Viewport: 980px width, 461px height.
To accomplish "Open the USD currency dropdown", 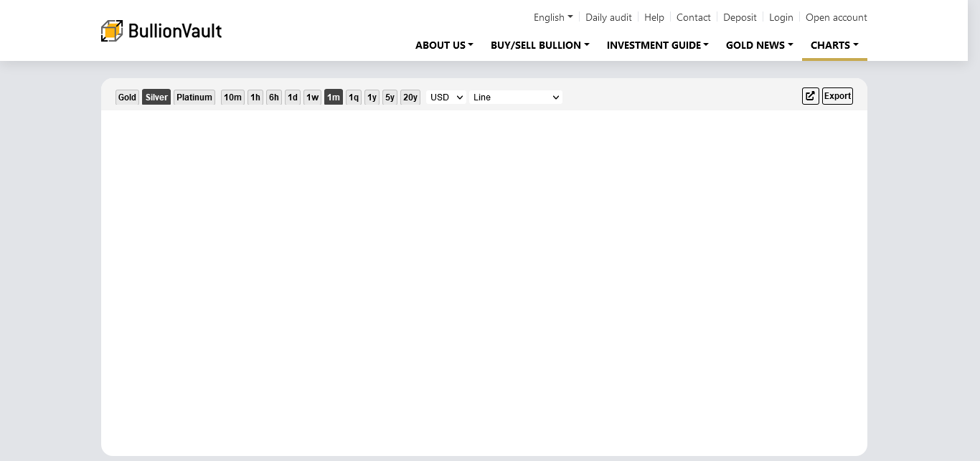I will pos(446,98).
